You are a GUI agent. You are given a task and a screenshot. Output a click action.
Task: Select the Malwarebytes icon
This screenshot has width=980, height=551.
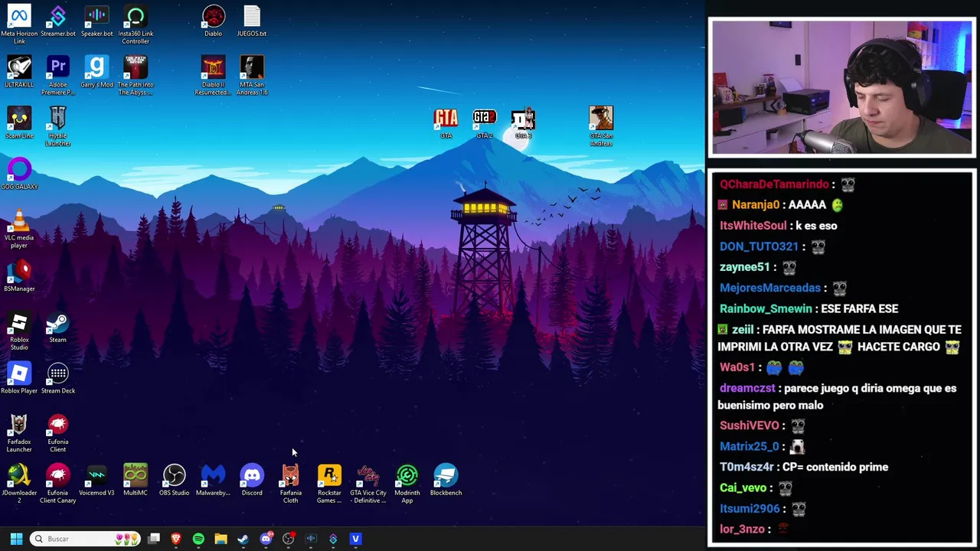pos(213,480)
